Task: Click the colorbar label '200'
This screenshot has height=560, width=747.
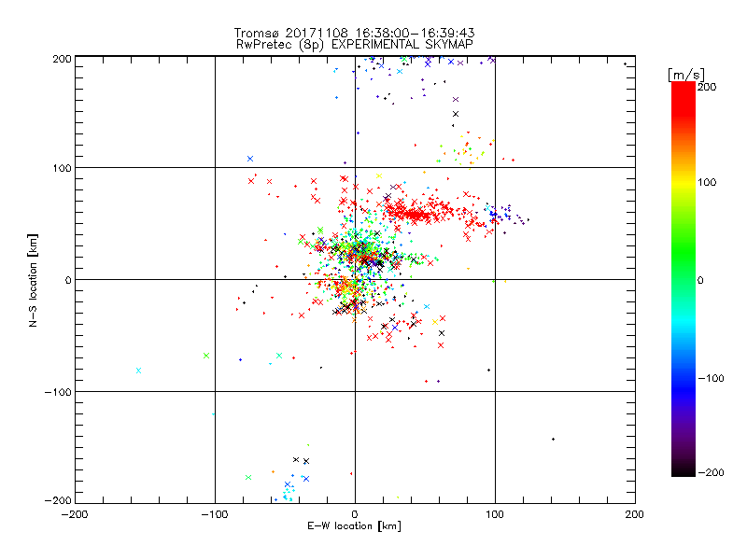Action: (x=707, y=87)
